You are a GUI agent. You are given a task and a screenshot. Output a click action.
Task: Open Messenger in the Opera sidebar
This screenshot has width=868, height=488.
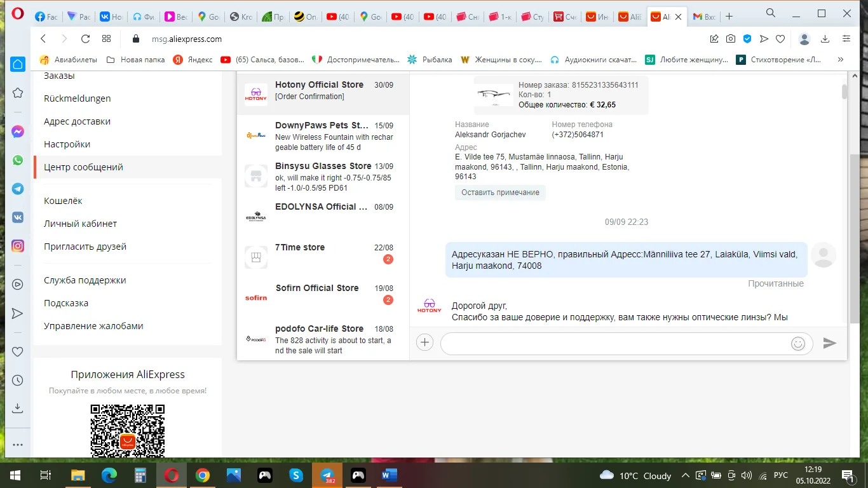click(18, 132)
